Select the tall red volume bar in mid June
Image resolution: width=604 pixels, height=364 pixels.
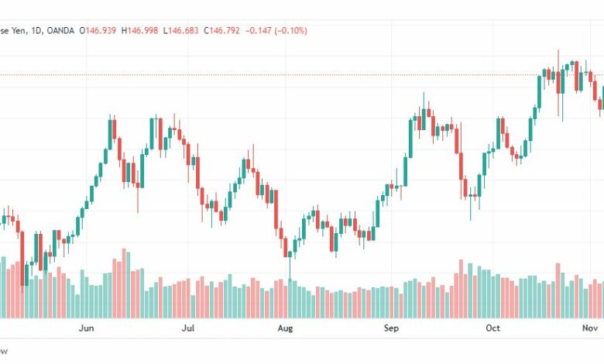(x=124, y=283)
